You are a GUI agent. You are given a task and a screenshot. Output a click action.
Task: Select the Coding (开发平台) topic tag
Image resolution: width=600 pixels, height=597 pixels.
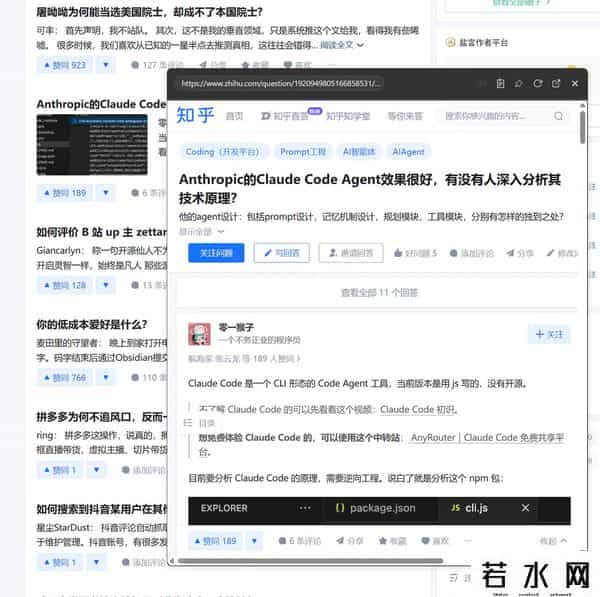pos(222,152)
